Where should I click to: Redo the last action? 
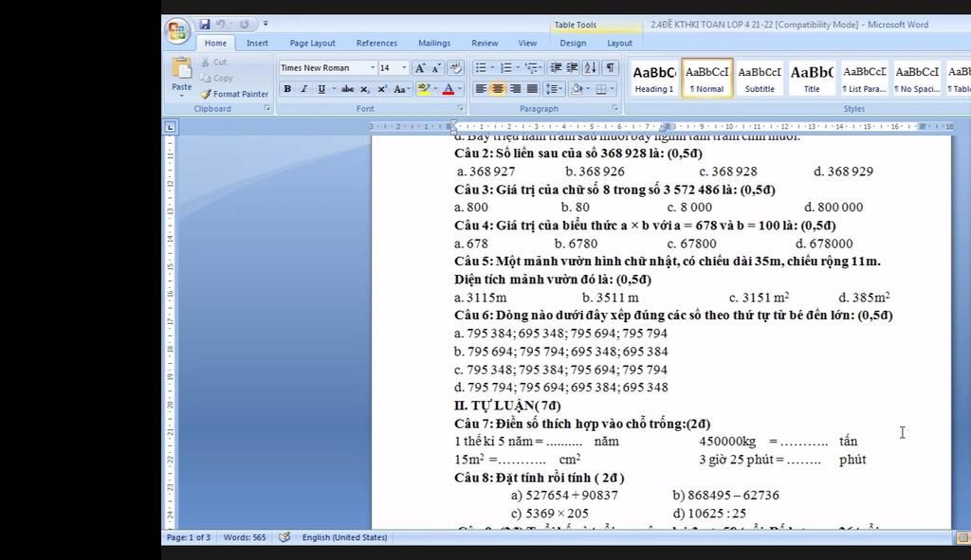[244, 24]
